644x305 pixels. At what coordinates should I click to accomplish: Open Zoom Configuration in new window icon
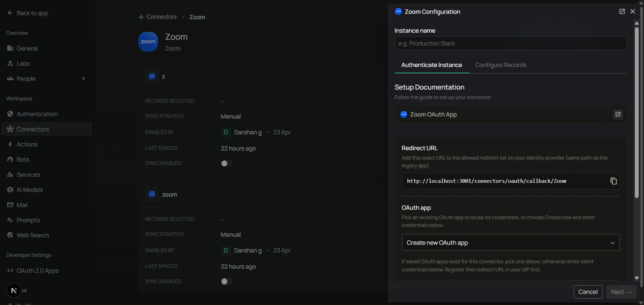[622, 11]
